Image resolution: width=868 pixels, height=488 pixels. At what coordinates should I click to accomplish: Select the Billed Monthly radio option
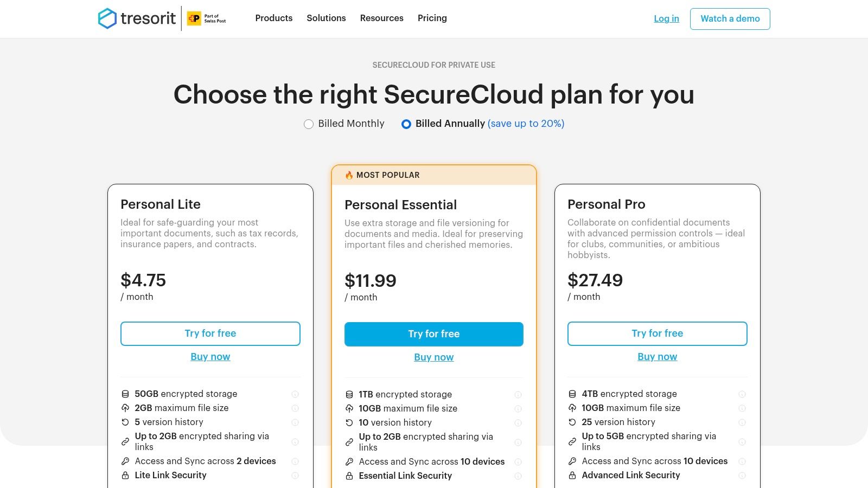point(309,124)
